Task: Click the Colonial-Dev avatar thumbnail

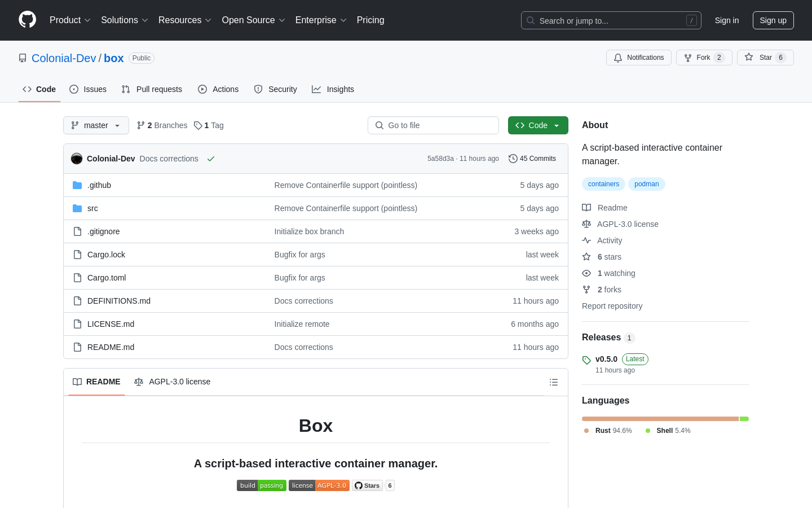Action: click(x=77, y=159)
